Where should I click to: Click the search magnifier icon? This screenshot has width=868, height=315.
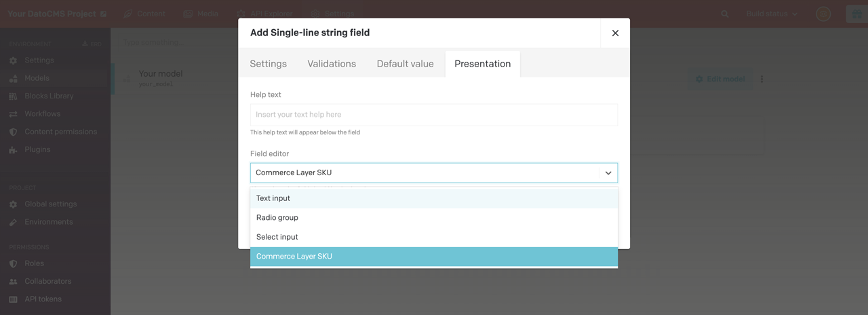click(725, 14)
